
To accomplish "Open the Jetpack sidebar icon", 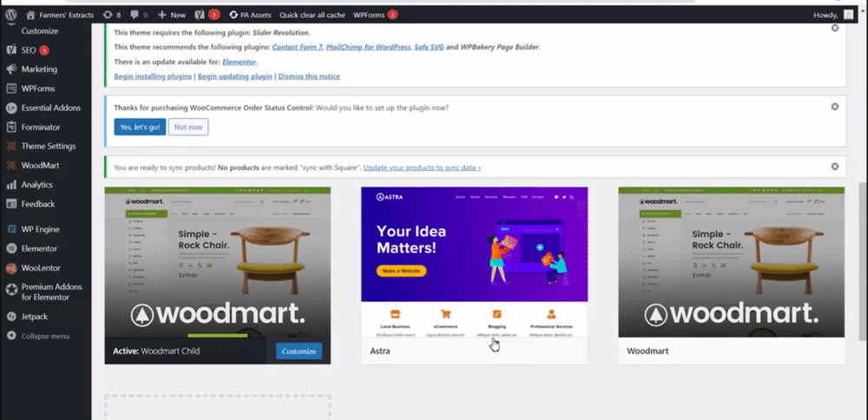I will [x=11, y=317].
